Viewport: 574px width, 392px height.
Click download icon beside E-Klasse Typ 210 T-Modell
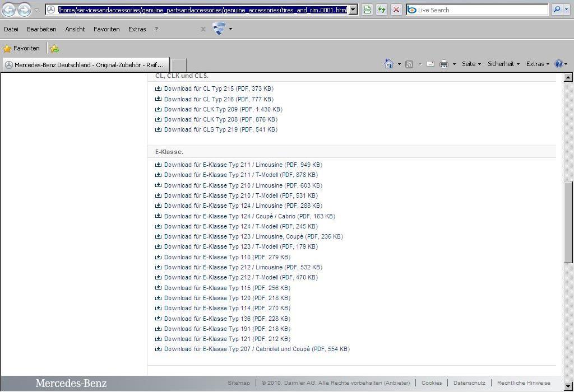158,195
